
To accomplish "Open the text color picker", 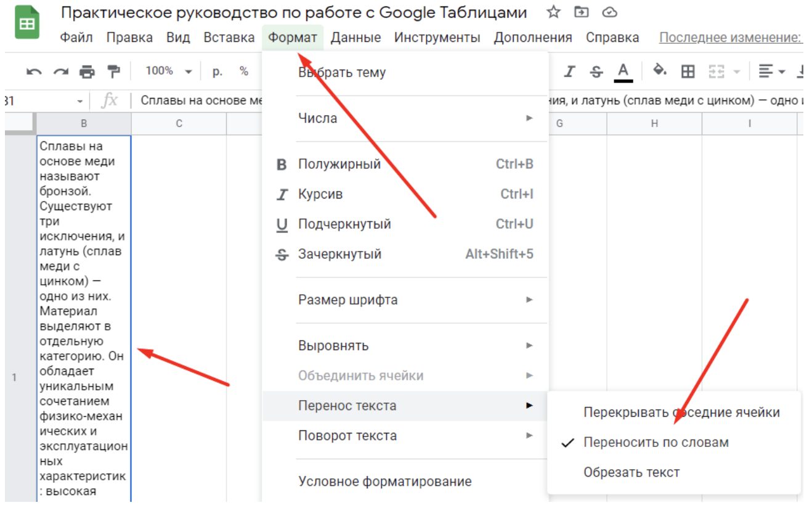I will pos(623,72).
